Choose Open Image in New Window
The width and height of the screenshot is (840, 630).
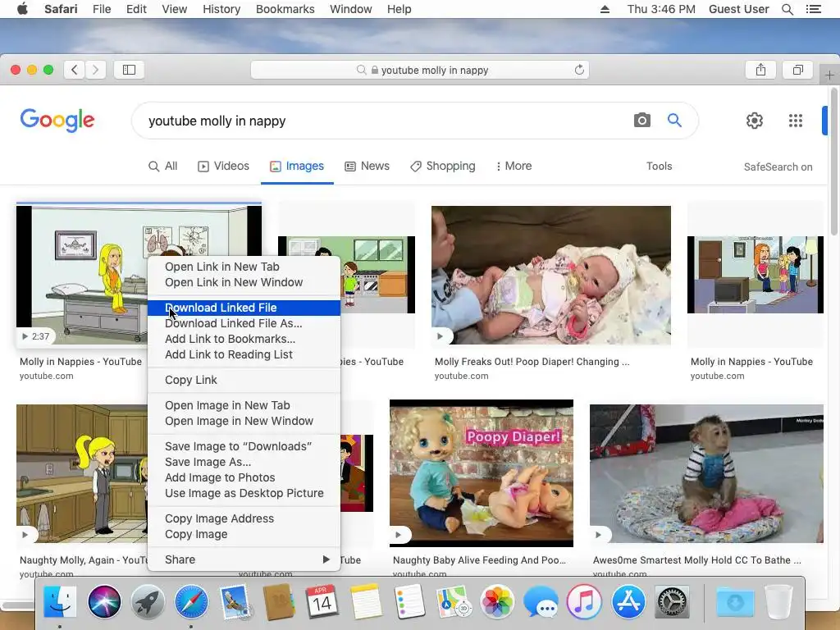coord(244,421)
